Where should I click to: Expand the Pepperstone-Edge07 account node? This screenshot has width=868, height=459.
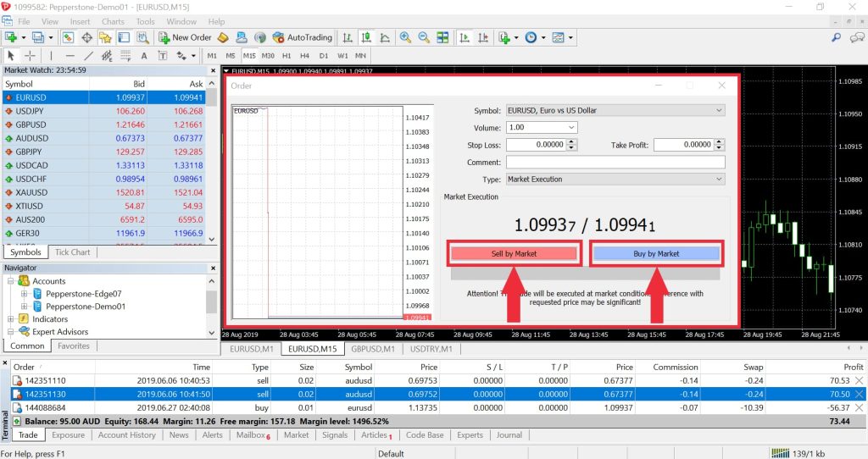coord(24,294)
